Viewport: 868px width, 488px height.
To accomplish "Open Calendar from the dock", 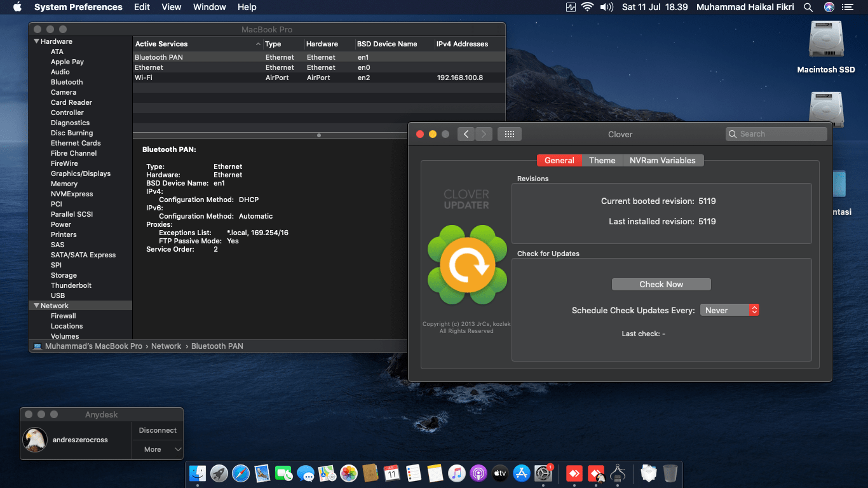I will tap(392, 473).
